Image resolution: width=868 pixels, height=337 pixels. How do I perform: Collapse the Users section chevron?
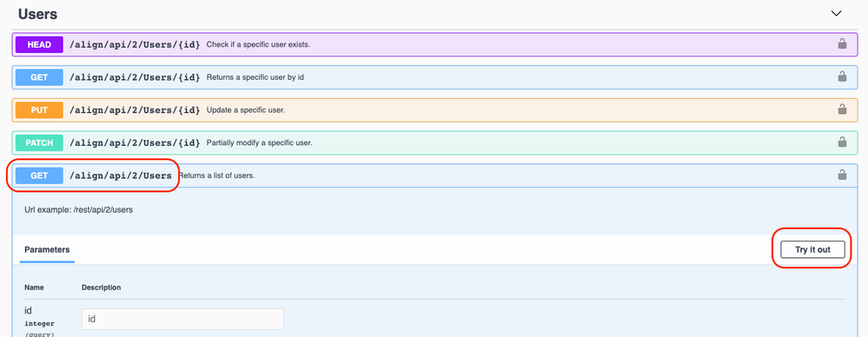click(837, 14)
